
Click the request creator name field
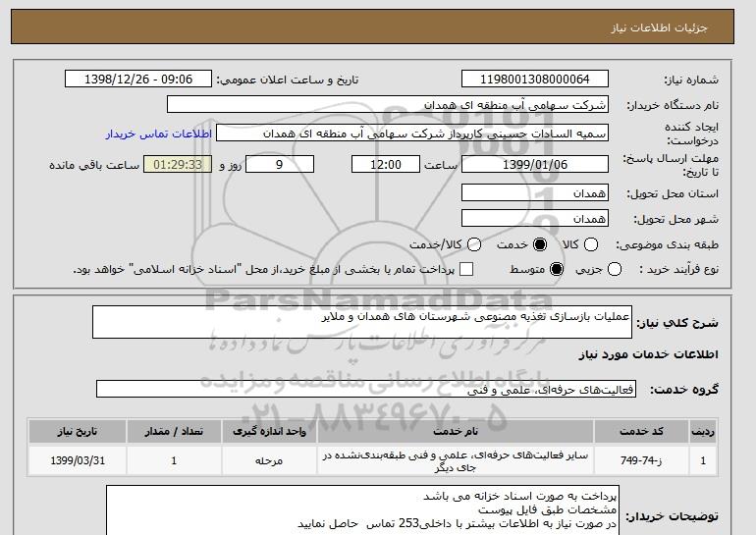[x=412, y=134]
